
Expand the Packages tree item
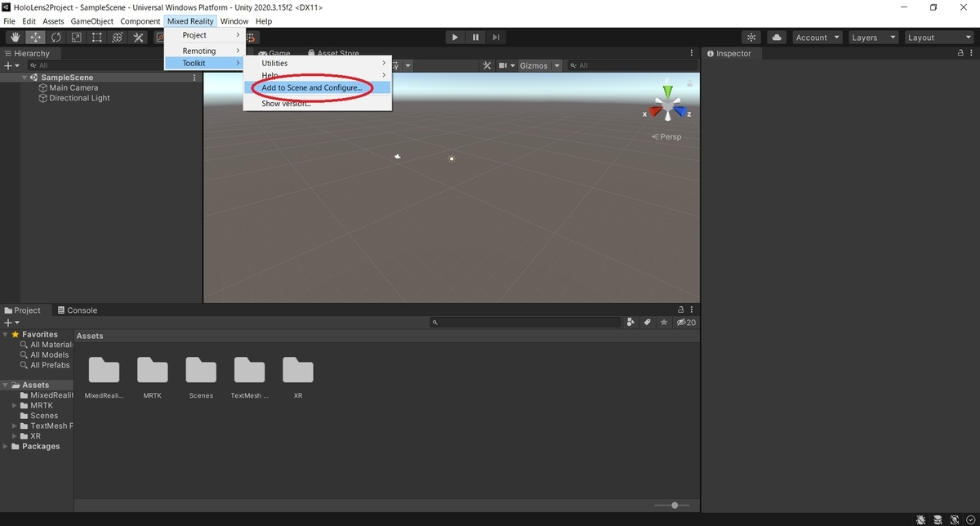coord(6,447)
